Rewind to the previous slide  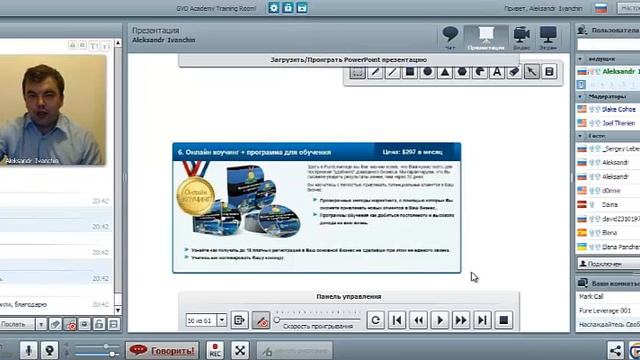(x=418, y=320)
